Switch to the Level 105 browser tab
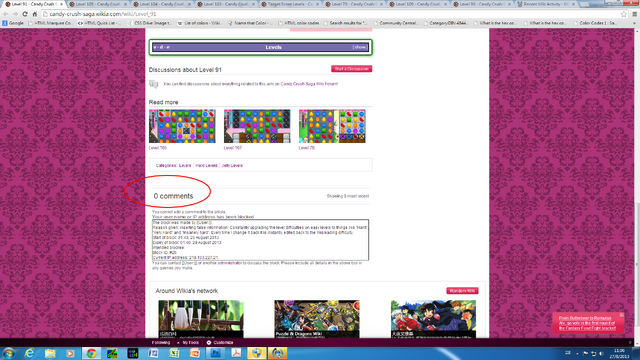 point(98,4)
